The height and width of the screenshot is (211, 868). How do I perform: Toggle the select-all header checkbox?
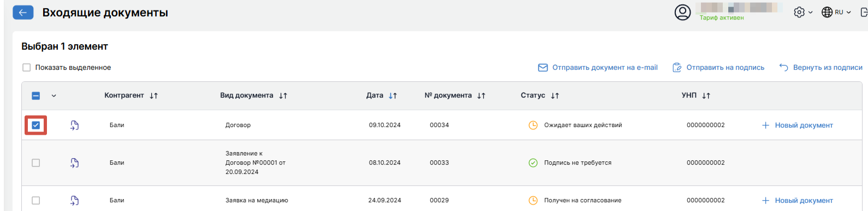pyautogui.click(x=36, y=96)
